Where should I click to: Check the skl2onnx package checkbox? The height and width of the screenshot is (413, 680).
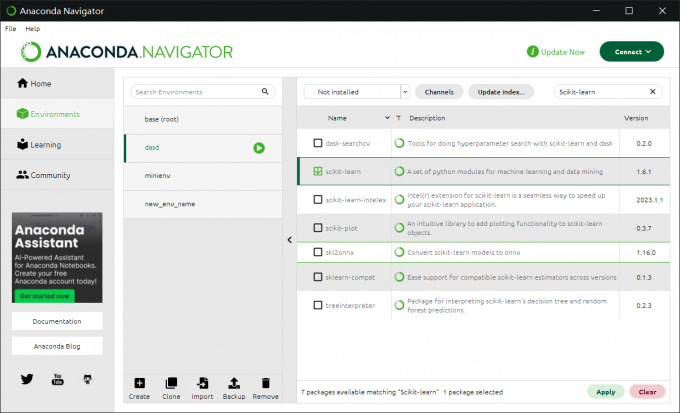point(318,252)
